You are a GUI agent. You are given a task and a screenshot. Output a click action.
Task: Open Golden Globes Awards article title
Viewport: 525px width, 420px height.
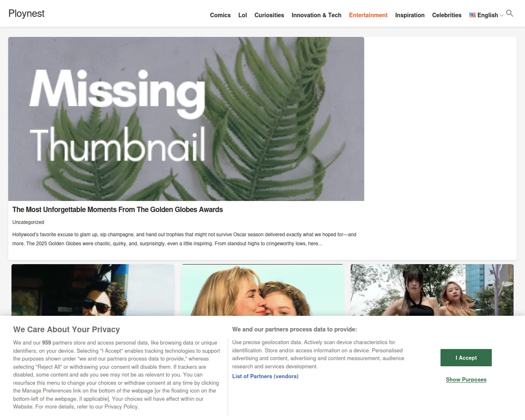pos(117,210)
